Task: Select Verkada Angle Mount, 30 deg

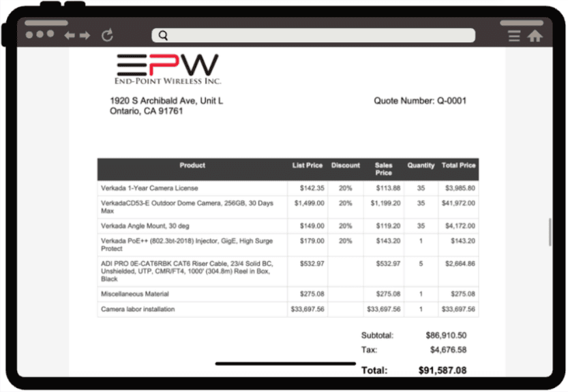Action: click(x=145, y=226)
